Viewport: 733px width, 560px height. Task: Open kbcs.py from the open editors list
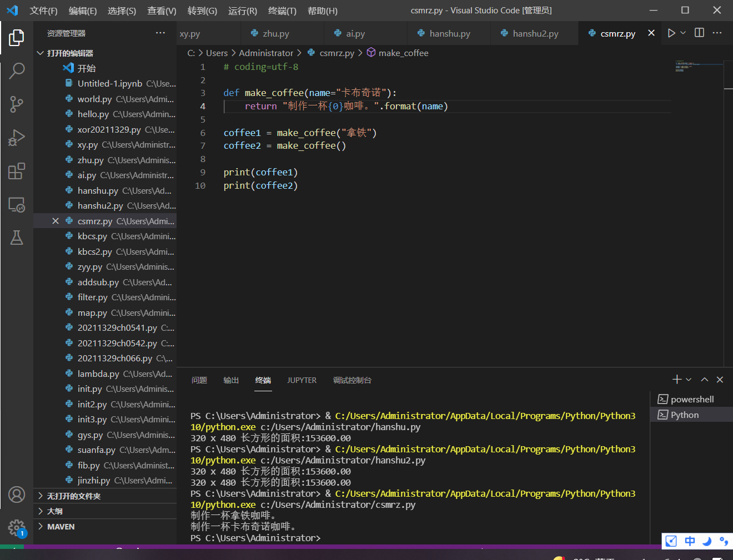pyautogui.click(x=92, y=236)
